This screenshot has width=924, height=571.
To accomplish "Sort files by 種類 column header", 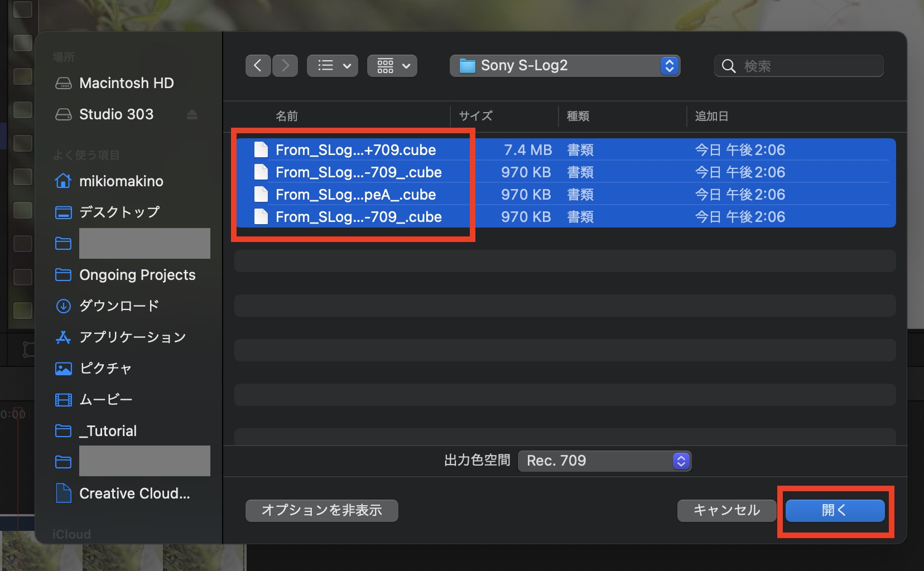I will coord(578,116).
